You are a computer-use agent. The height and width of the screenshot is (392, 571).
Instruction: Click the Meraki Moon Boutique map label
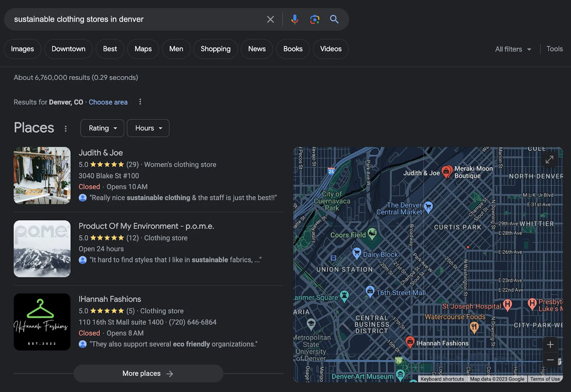pyautogui.click(x=473, y=172)
